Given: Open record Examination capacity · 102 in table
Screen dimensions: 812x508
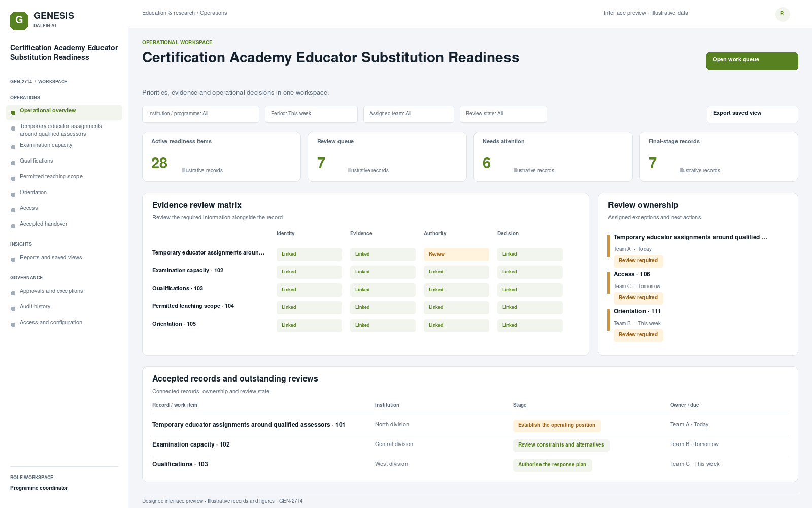Looking at the screenshot, I should point(191,445).
